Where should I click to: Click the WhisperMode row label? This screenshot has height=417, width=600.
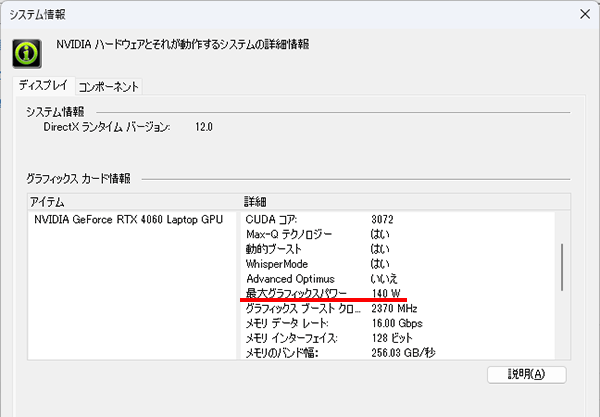pos(277,264)
